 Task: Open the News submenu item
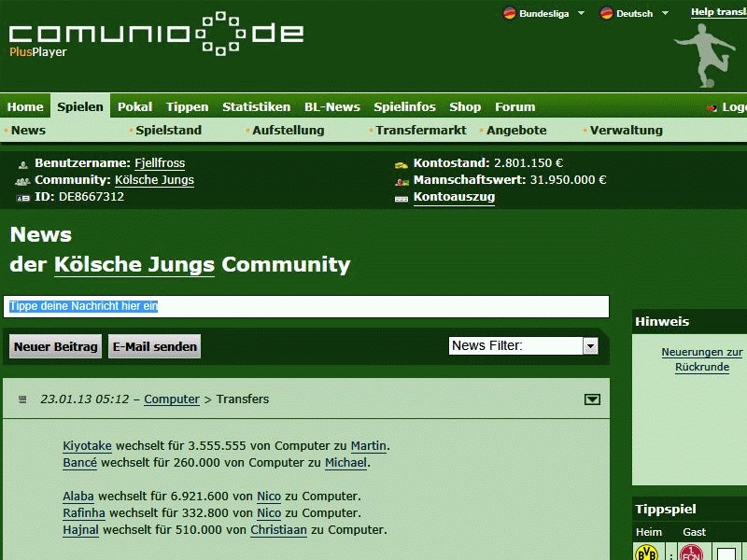coord(28,130)
